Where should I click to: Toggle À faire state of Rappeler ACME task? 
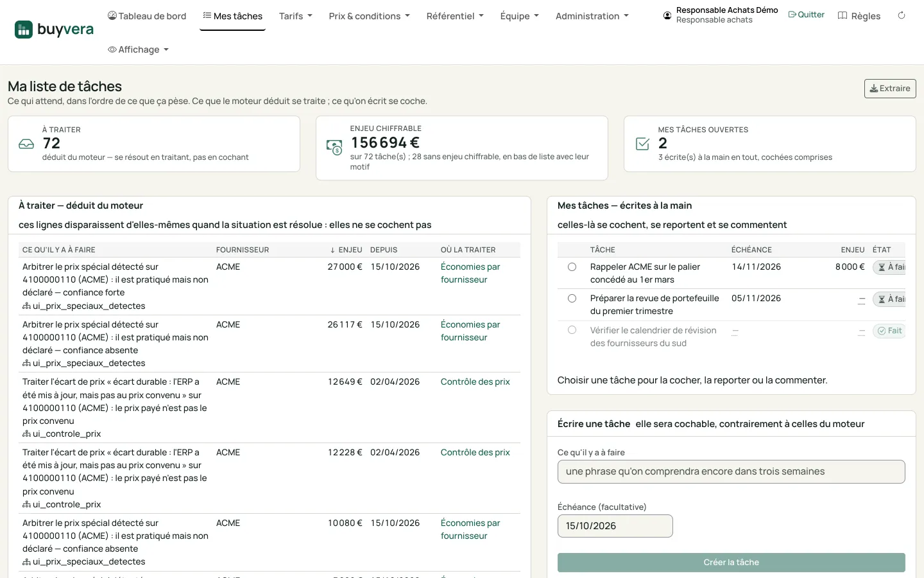tap(889, 267)
